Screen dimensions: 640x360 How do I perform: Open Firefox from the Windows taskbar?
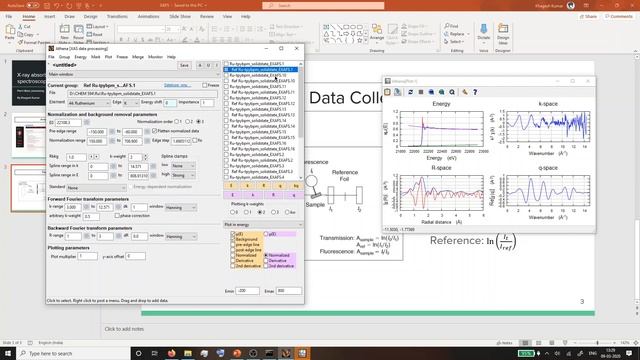point(171,353)
